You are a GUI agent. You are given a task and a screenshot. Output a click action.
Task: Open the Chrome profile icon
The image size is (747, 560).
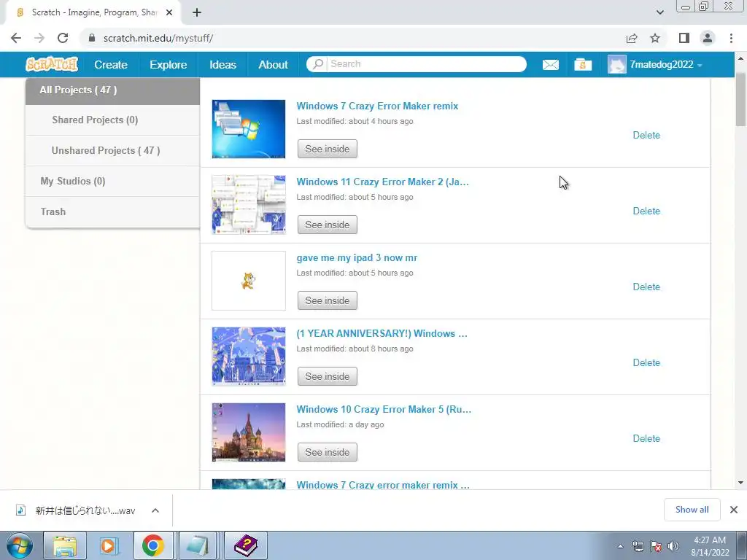pos(708,38)
